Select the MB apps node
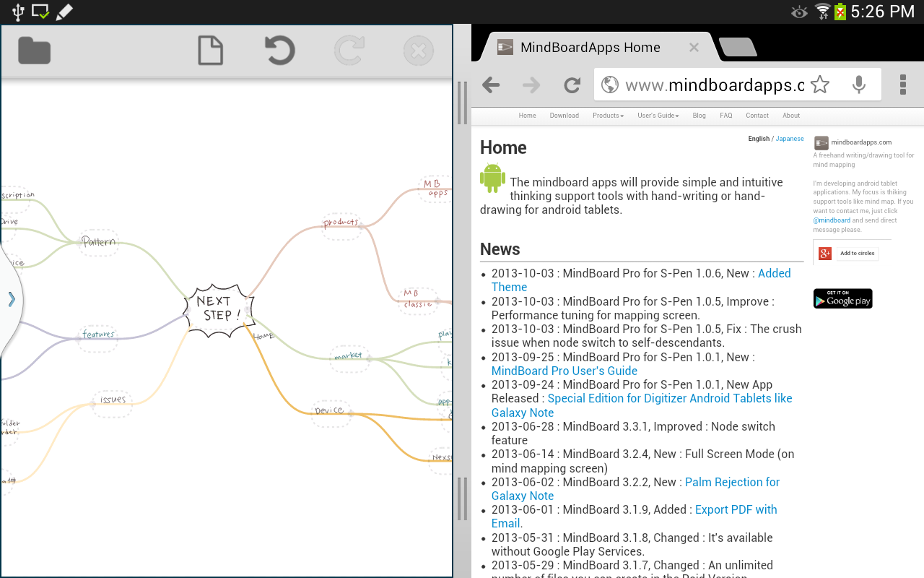 pyautogui.click(x=435, y=188)
